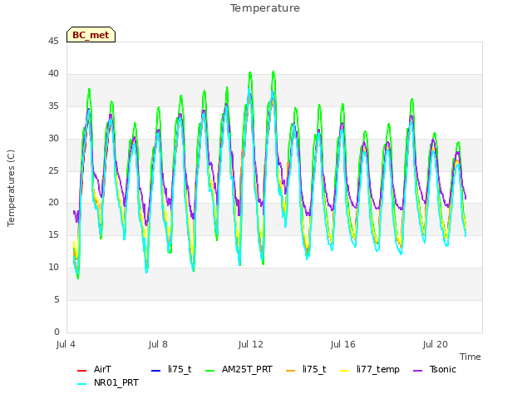Click the cyan NR01_PRT legend color marker
This screenshot has width=532, height=399.
click(x=81, y=384)
